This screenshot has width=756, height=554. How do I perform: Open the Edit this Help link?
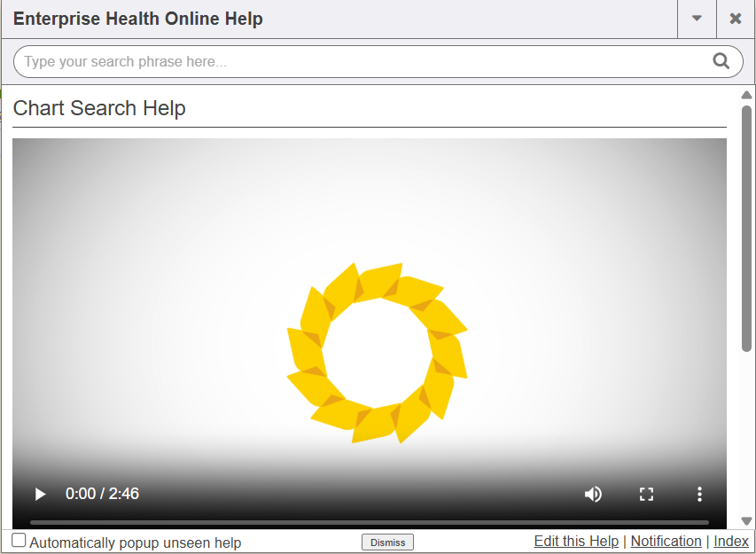[x=576, y=541]
